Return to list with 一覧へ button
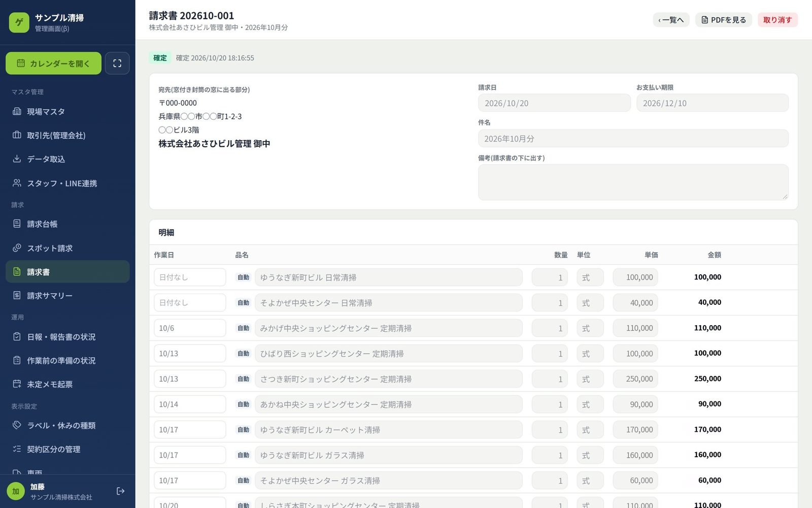The width and height of the screenshot is (812, 508). pyautogui.click(x=671, y=20)
